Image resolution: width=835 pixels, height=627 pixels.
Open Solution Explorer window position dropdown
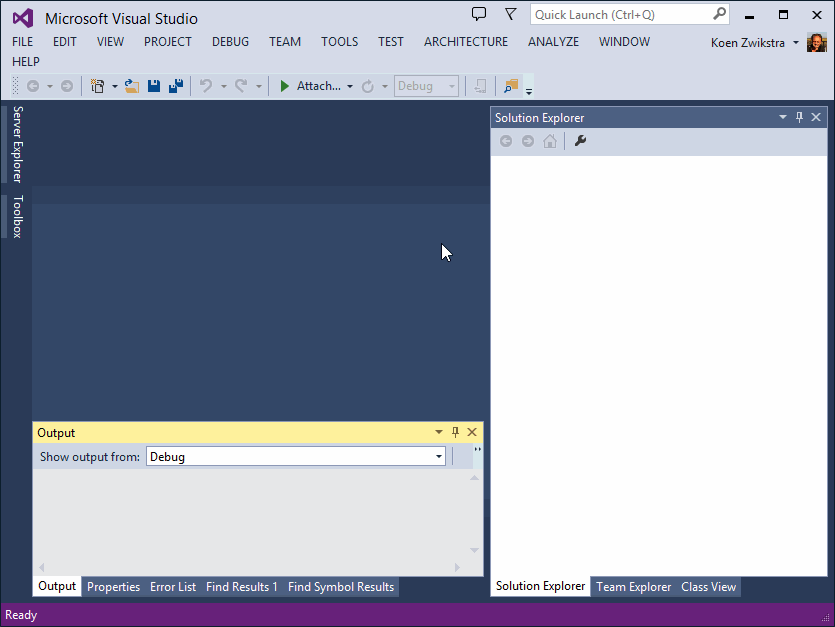(783, 117)
